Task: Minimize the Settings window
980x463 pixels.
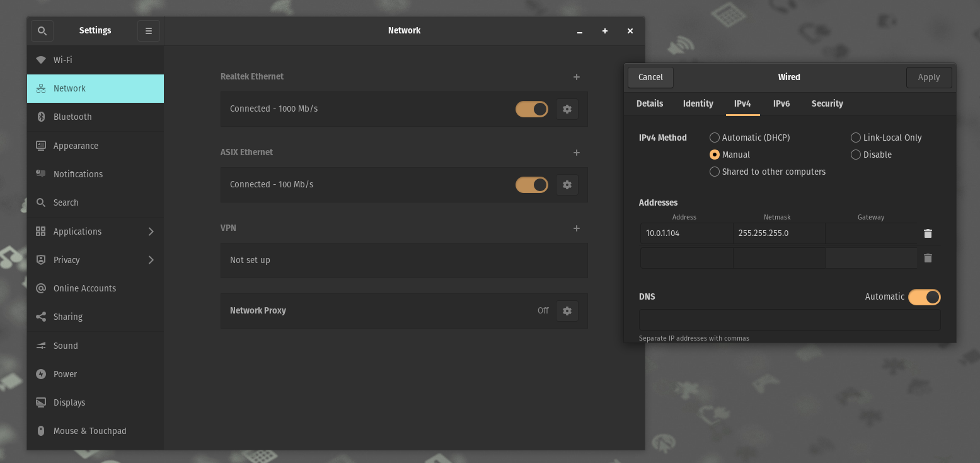Action: (580, 31)
